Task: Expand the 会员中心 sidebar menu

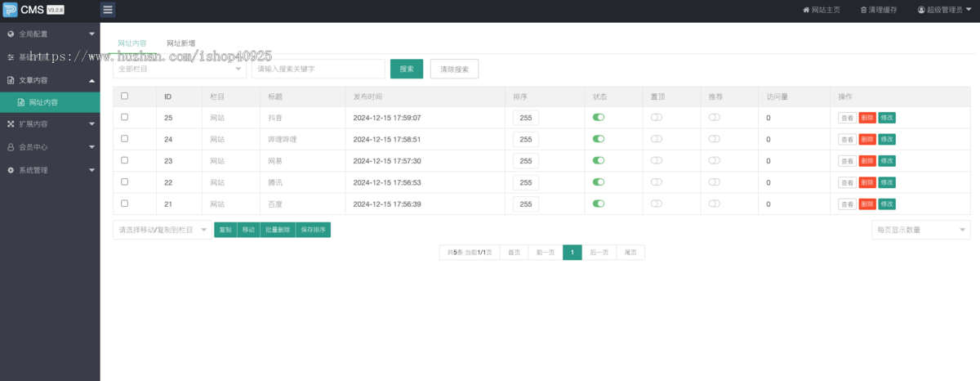Action: (50, 147)
